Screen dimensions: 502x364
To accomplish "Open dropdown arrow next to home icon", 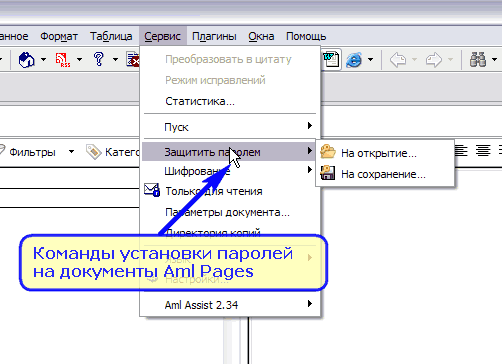I will pos(43,60).
